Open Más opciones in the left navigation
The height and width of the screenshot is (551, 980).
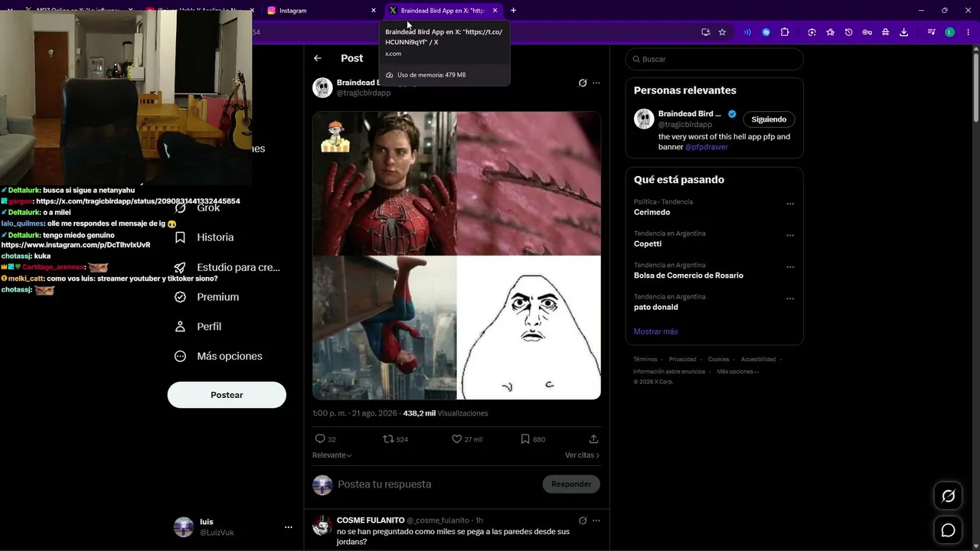click(218, 356)
